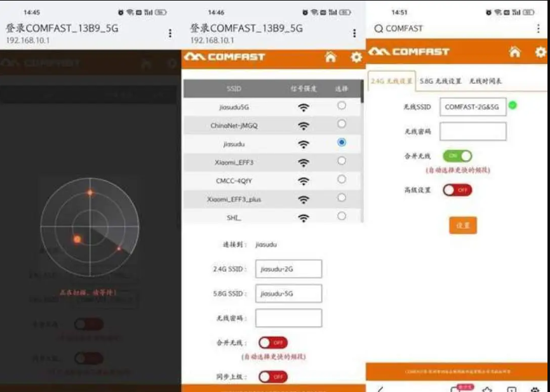
Task: Open the three-dot menu in left phone screen
Action: (x=170, y=33)
